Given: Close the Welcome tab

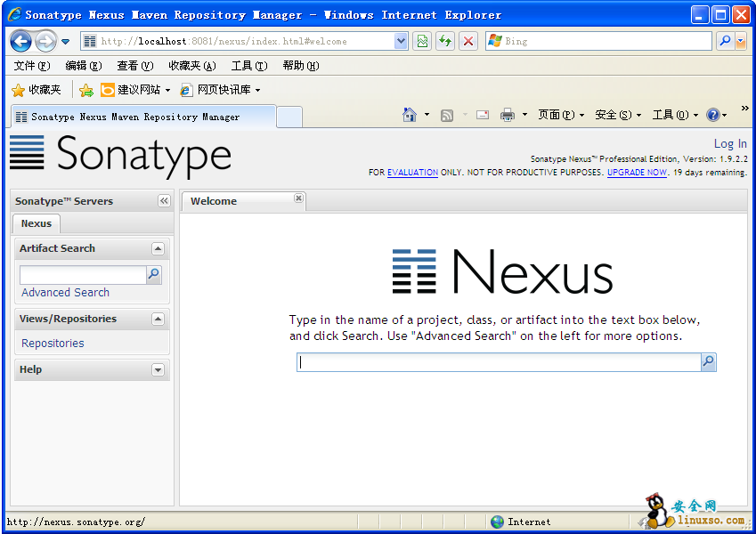Looking at the screenshot, I should tap(299, 198).
